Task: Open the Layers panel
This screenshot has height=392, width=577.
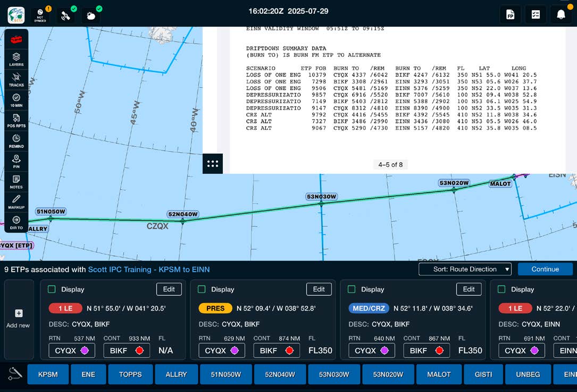Action: [x=16, y=60]
